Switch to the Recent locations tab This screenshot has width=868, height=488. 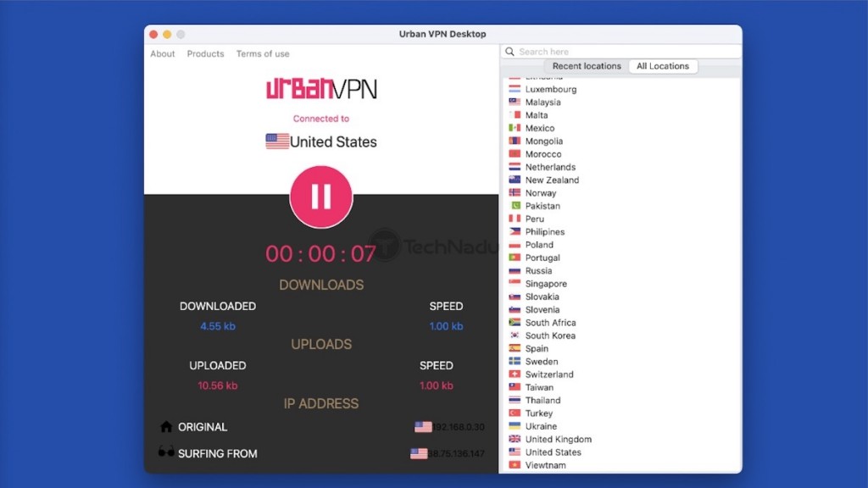587,66
